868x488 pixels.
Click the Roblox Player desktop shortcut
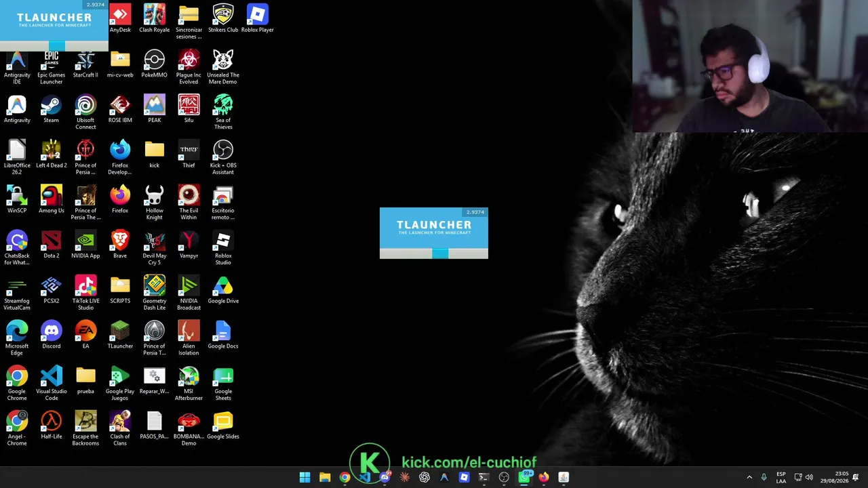258,19
